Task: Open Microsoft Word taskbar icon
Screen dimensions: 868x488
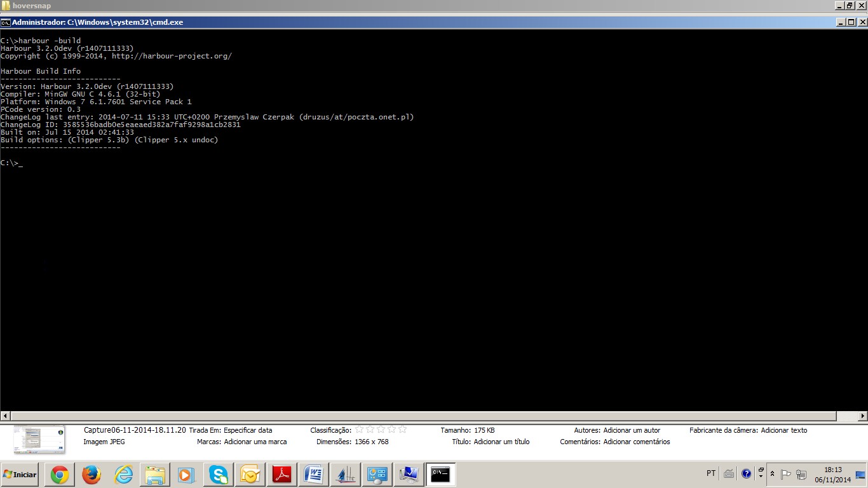Action: tap(314, 475)
